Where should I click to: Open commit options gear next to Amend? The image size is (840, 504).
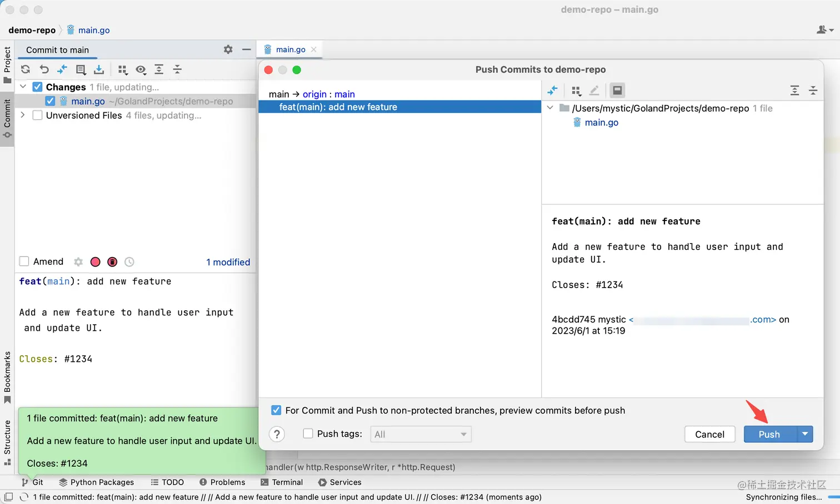click(78, 262)
